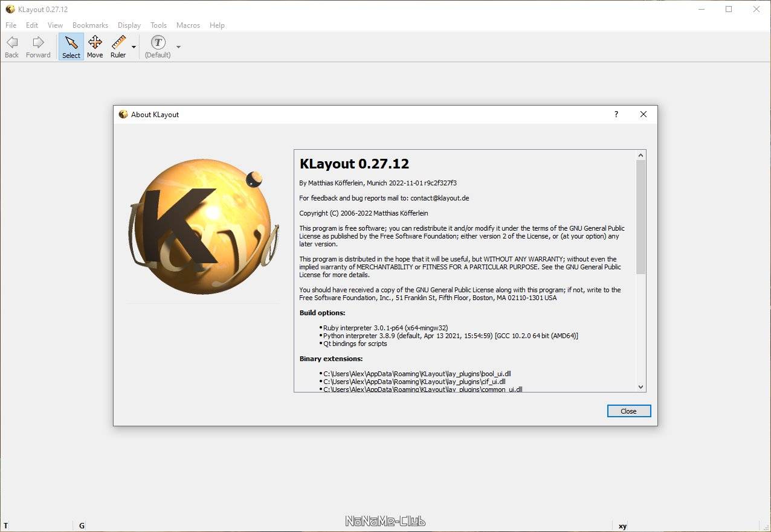Viewport: 771px width, 532px height.
Task: Click the contact@klayout.de email text
Action: 439,198
